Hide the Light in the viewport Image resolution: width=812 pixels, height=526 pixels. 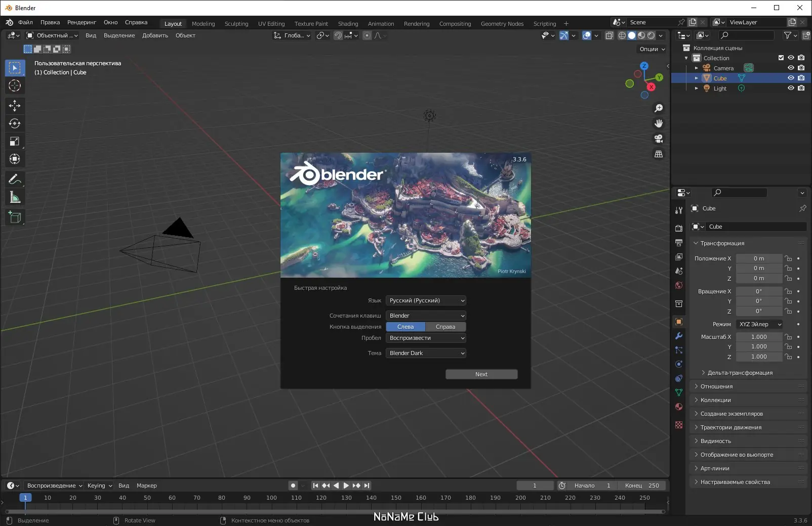tap(791, 88)
